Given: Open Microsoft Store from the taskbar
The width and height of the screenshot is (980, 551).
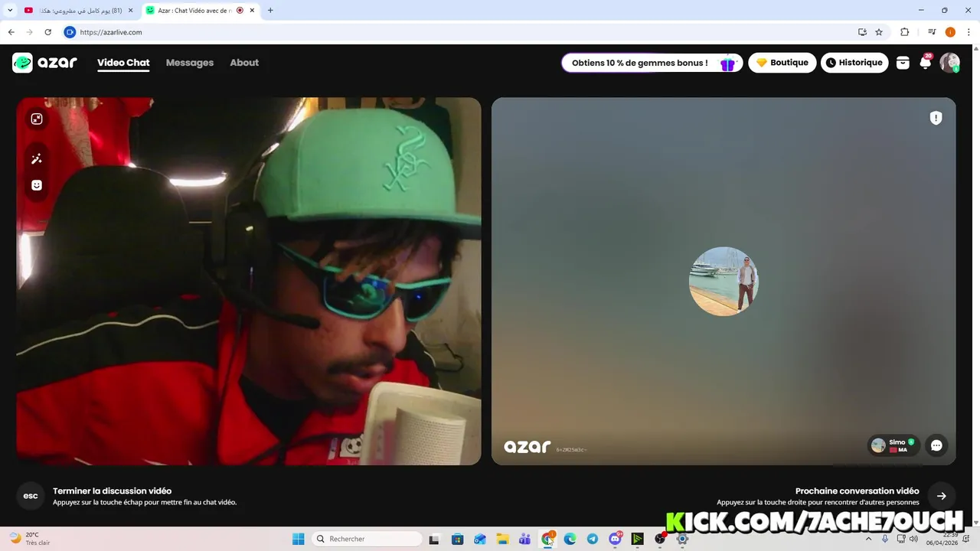Looking at the screenshot, I should click(x=457, y=539).
